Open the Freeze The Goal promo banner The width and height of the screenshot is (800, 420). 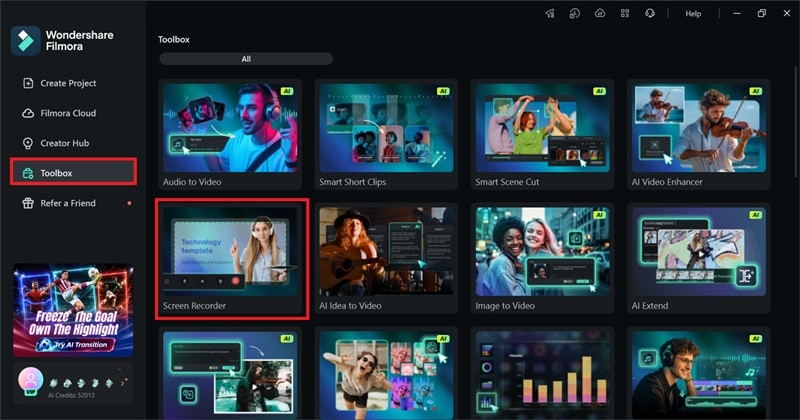coord(73,310)
